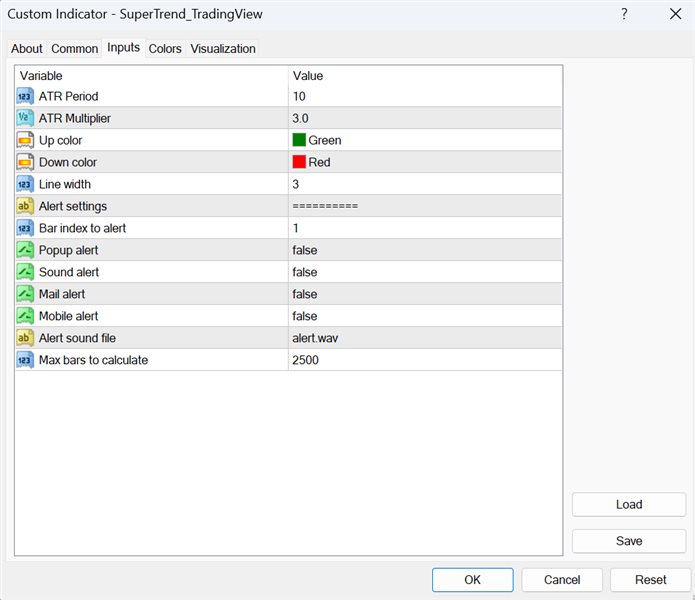Select the ATR Multiplier variable name
Screen dimensions: 695x600
[75, 118]
